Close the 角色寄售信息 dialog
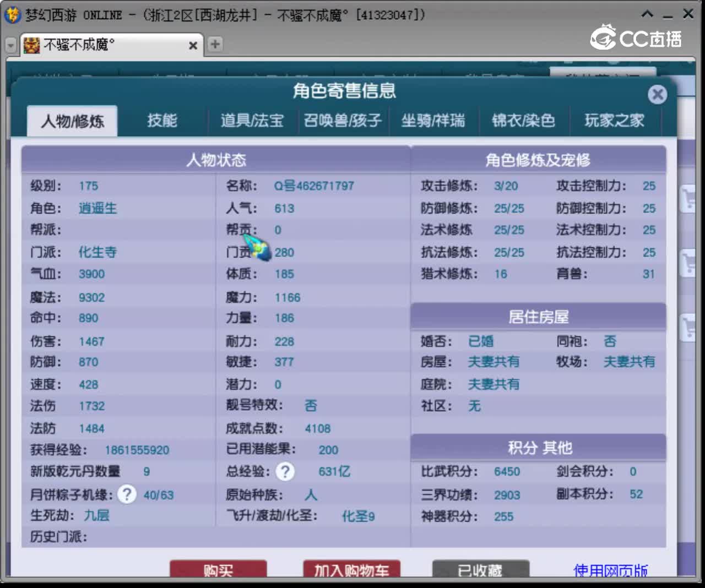The image size is (705, 588). coord(657,94)
